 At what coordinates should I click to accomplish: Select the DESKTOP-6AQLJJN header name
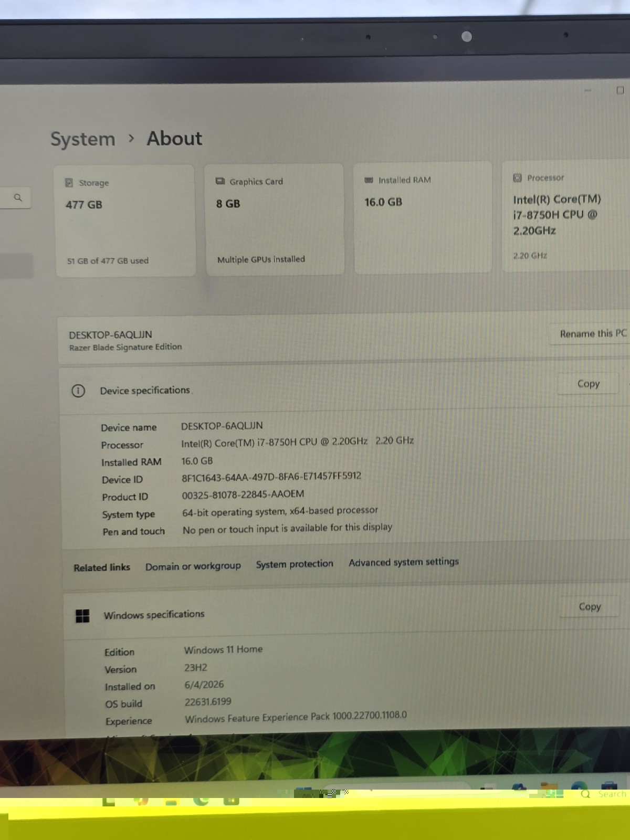coord(110,335)
